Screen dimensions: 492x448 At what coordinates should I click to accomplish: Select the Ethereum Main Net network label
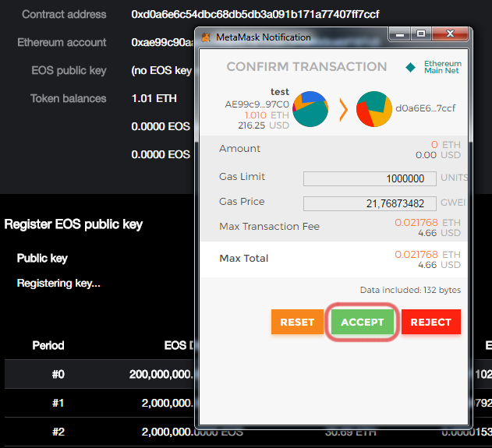pyautogui.click(x=442, y=67)
